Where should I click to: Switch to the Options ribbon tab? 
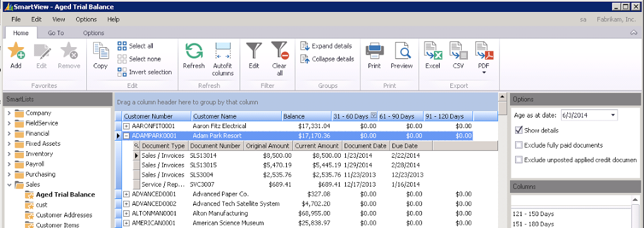[x=94, y=33]
